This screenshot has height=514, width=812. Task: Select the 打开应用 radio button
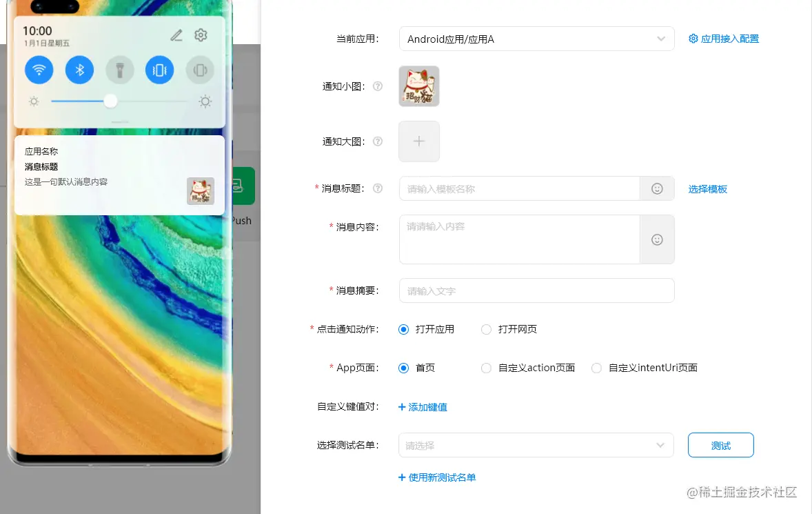(x=403, y=330)
